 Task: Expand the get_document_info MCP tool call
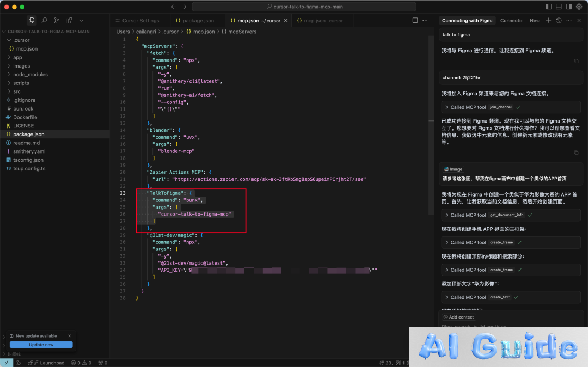coord(511,215)
